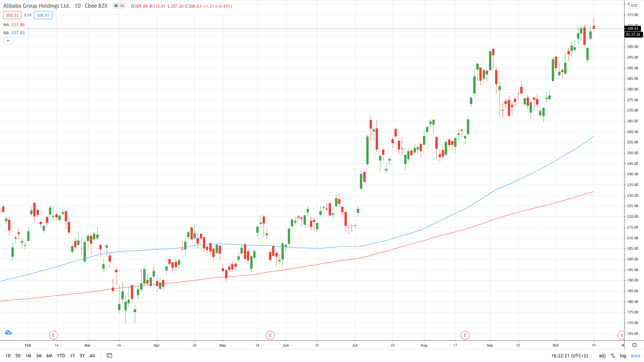This screenshot has width=644, height=362.
Task: Select the 3M time range
Action: (39, 356)
